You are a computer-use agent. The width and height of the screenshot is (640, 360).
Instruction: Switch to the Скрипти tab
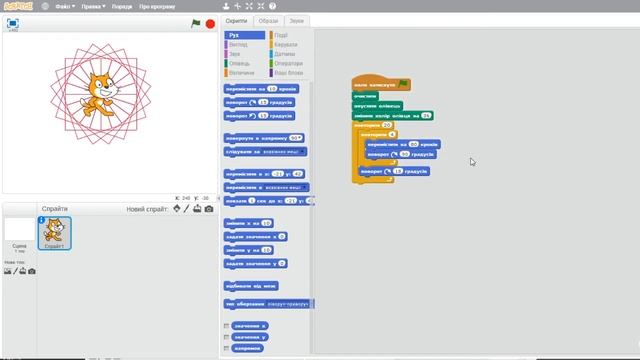[236, 21]
